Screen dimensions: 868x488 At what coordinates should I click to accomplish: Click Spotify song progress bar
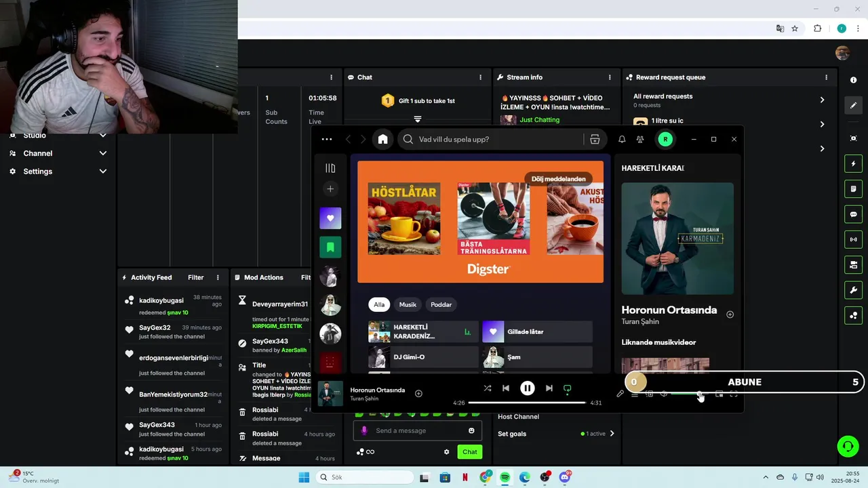[x=527, y=403]
